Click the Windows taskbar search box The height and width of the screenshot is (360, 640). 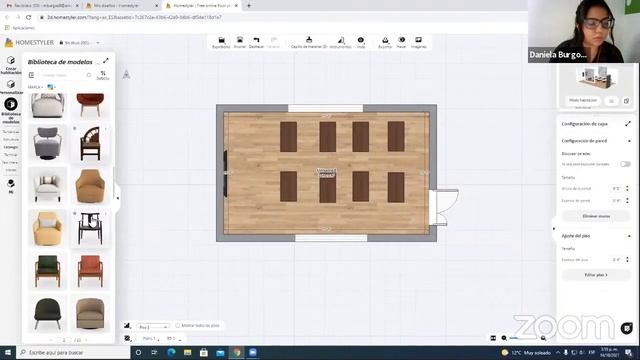coord(73,352)
